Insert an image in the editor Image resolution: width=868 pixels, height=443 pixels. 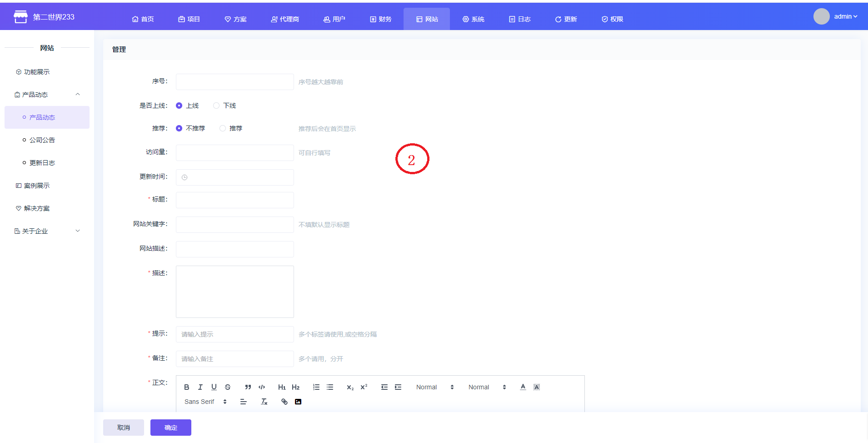point(298,402)
